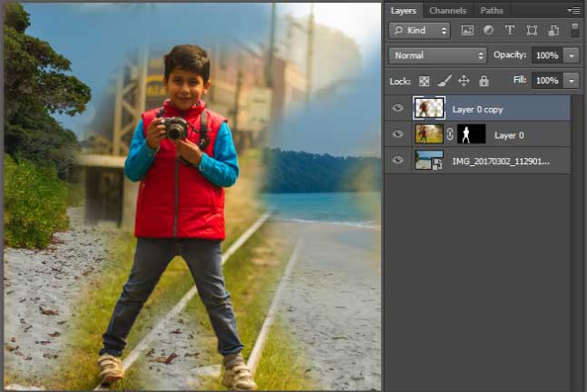Switch to the Paths tab

click(x=492, y=11)
